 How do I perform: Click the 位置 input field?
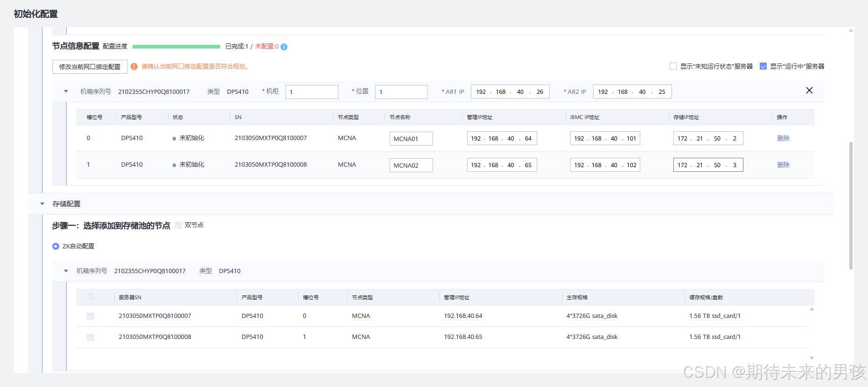(401, 92)
